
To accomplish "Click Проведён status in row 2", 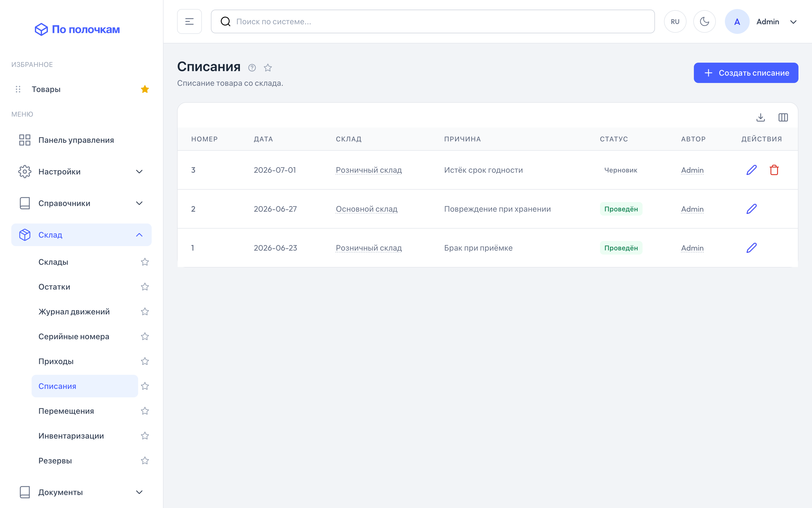I will pos(621,209).
